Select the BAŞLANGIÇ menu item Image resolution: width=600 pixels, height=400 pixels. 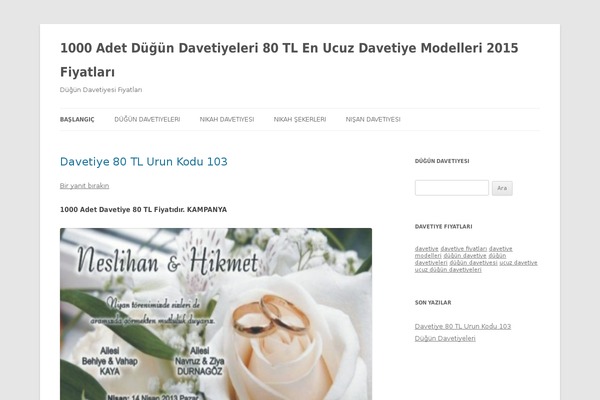pyautogui.click(x=77, y=119)
